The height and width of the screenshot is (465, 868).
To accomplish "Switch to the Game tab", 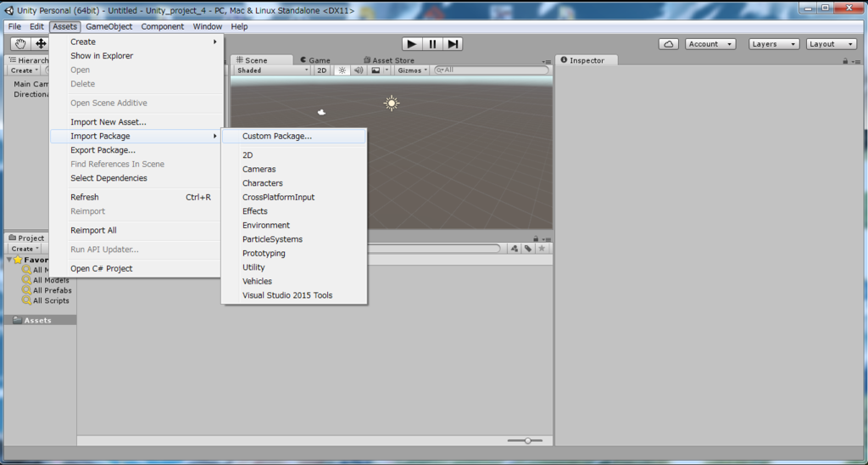I will click(315, 60).
